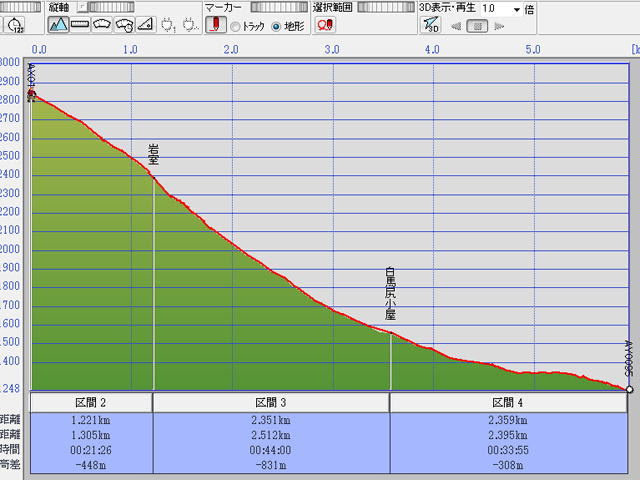Stop 3D playback
Screen dimensions: 640x480
click(x=477, y=27)
